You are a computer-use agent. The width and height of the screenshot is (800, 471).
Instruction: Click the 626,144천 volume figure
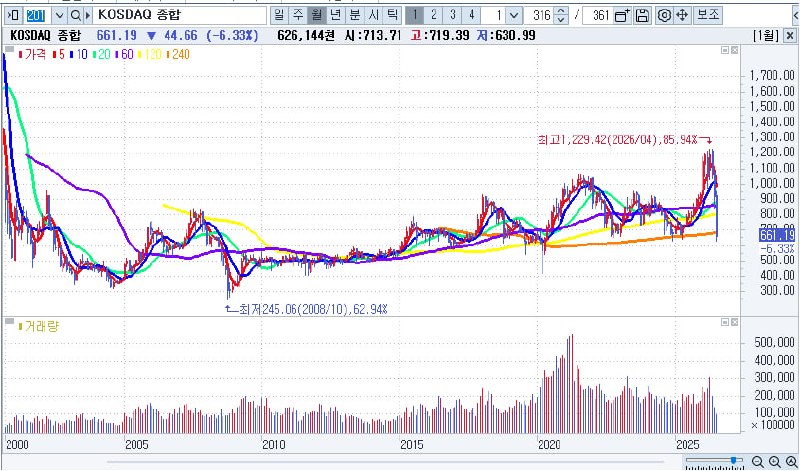[307, 36]
